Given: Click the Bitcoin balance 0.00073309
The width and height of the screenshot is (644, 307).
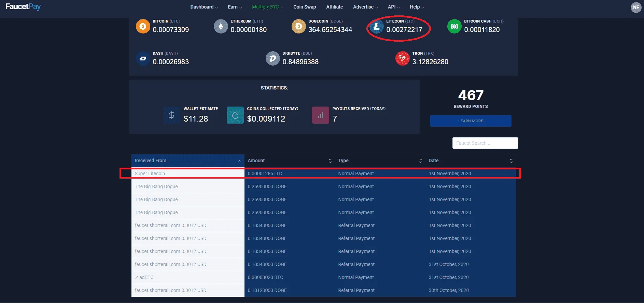Looking at the screenshot, I should pos(171,30).
